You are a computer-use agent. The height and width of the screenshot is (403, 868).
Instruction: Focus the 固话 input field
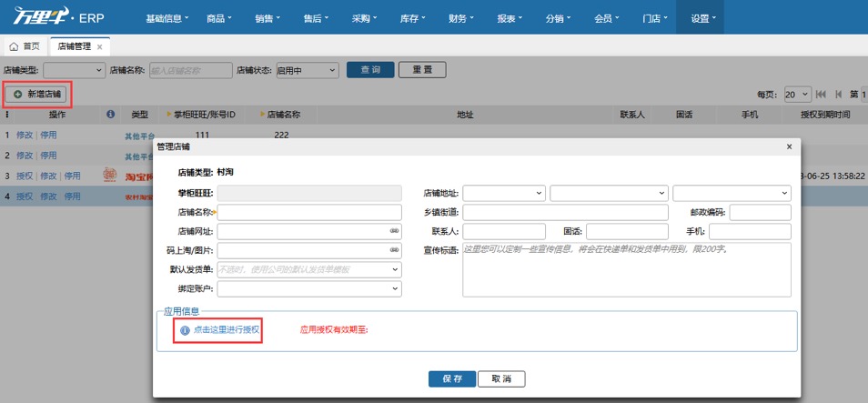(x=627, y=231)
